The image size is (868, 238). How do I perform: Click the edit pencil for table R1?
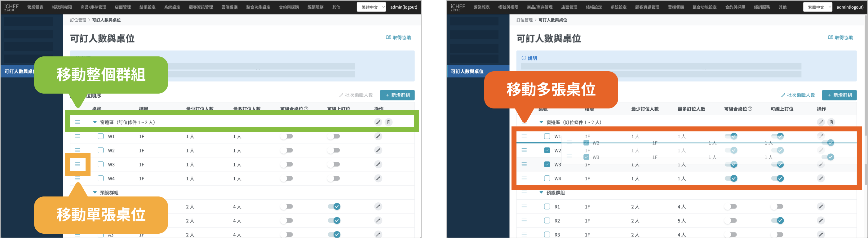(821, 206)
